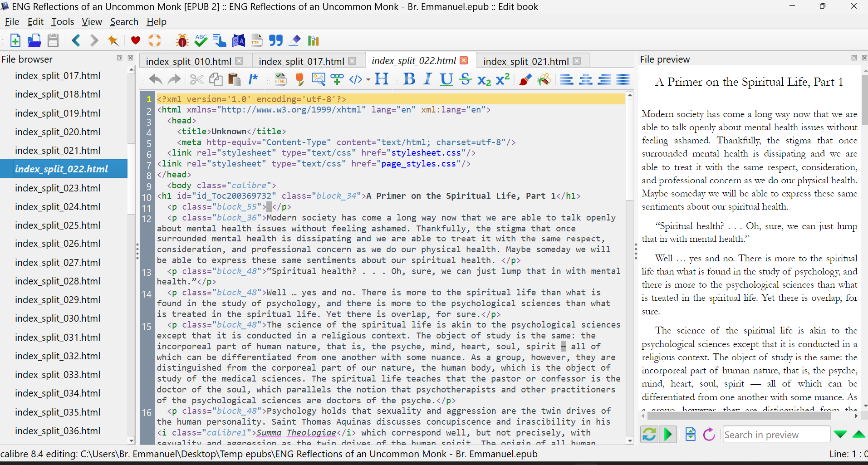
Task: Click the blue comment /* icon
Action: click(x=253, y=79)
